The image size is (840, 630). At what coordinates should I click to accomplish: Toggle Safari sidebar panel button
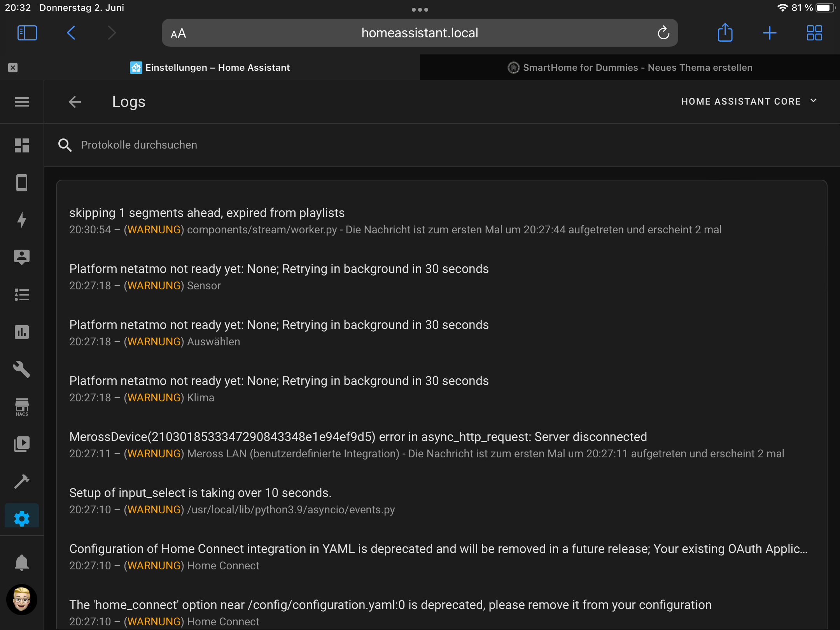pyautogui.click(x=27, y=33)
